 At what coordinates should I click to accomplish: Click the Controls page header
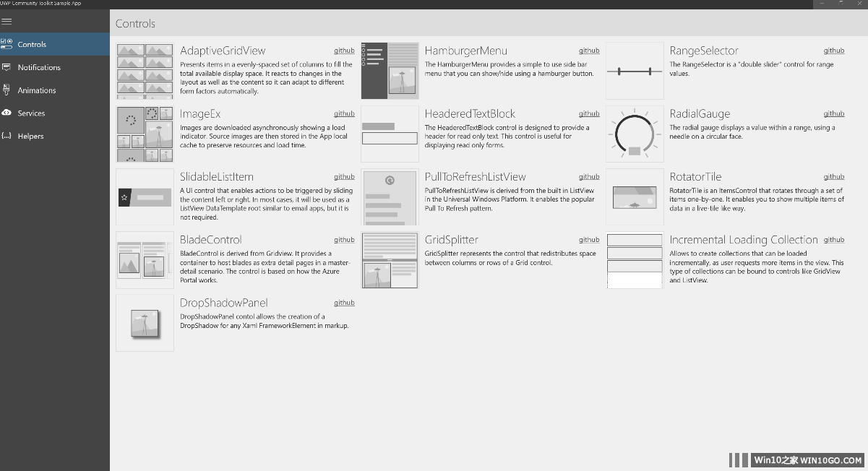click(x=135, y=24)
